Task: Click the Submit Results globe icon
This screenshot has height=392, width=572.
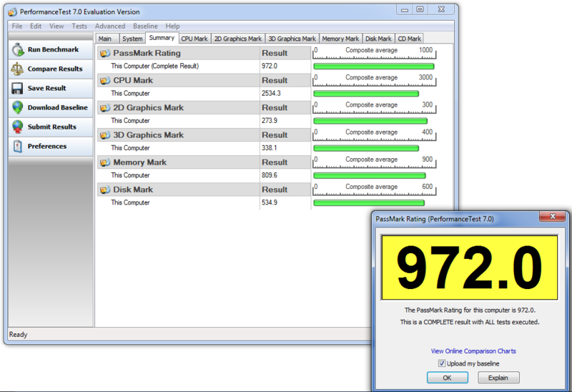Action: 17,127
